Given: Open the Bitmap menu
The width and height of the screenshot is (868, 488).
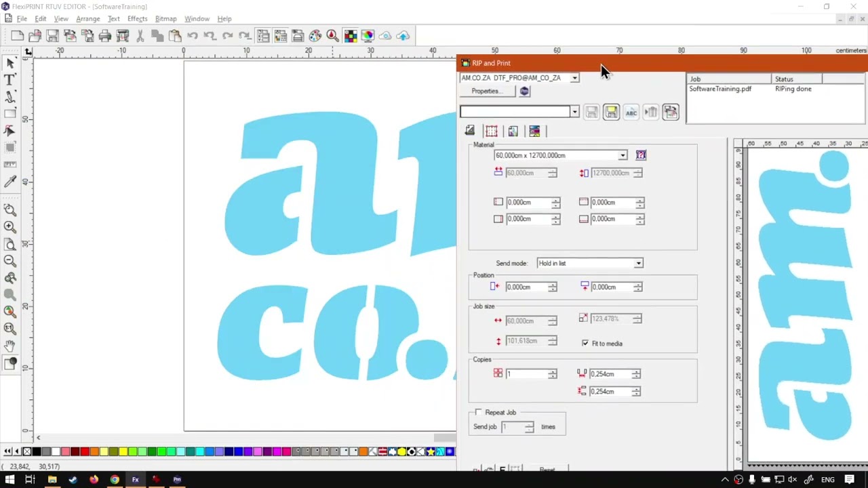Looking at the screenshot, I should coord(165,18).
